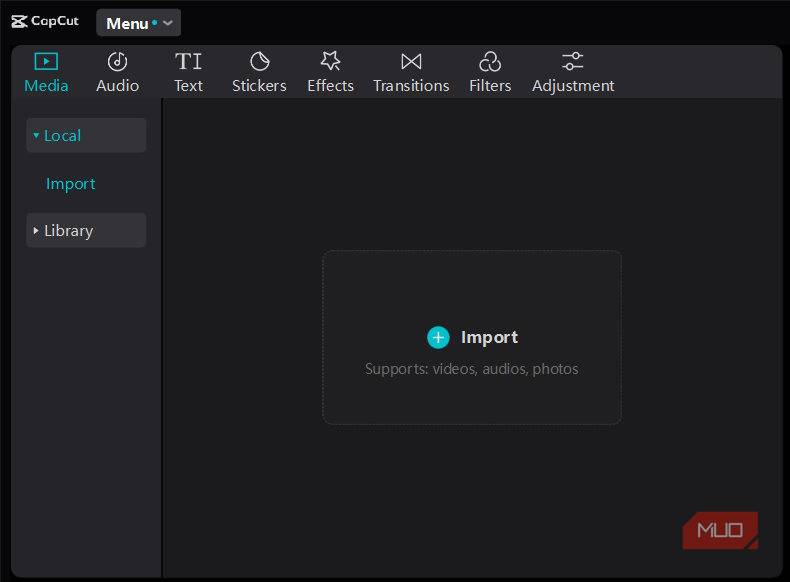This screenshot has width=790, height=582.
Task: Open the Media tab icon
Action: tap(46, 61)
